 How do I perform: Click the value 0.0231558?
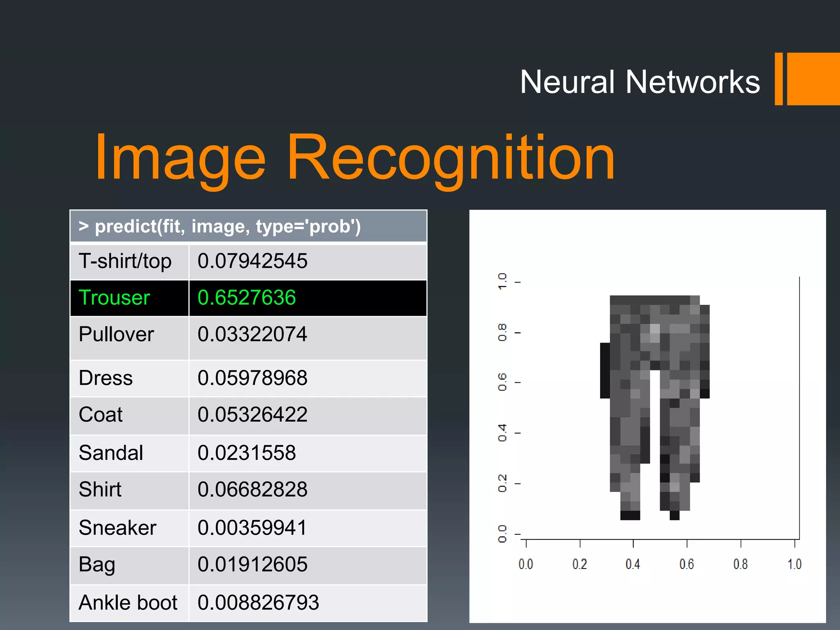(247, 453)
